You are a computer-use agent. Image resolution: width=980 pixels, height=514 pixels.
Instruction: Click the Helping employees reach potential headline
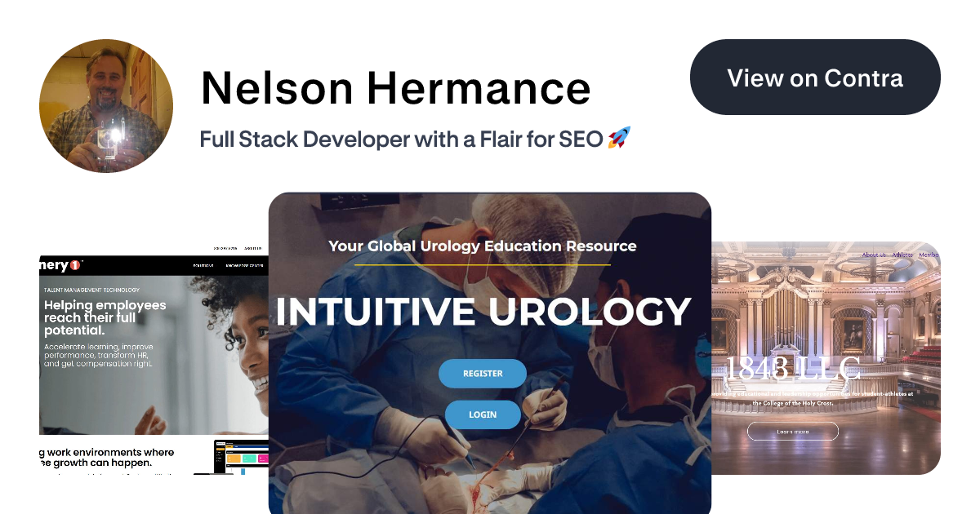point(105,317)
